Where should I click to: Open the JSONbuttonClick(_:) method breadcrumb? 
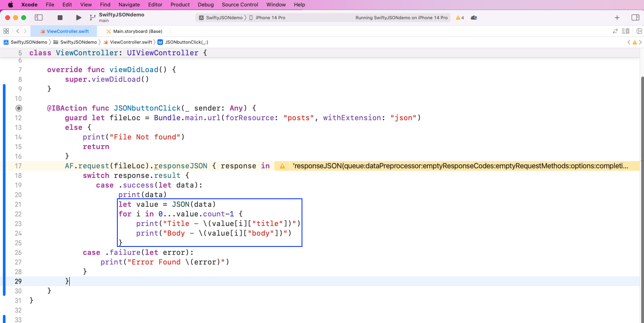click(183, 42)
